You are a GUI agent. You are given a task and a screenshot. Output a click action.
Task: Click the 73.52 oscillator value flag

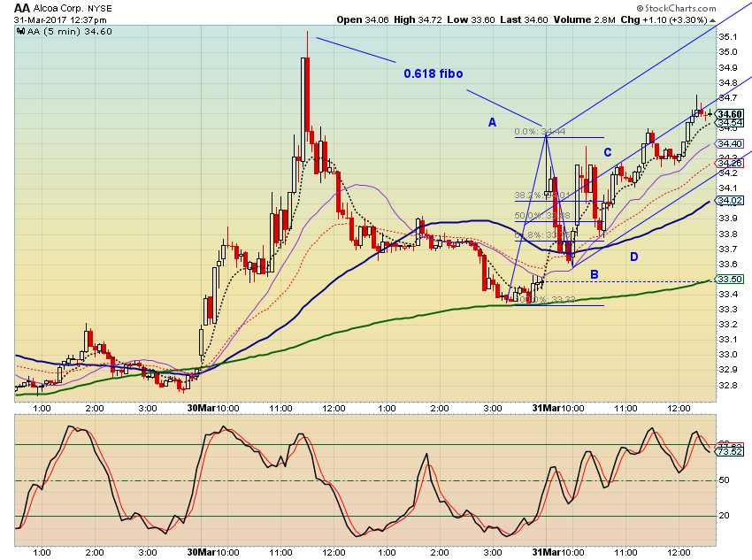coord(730,452)
